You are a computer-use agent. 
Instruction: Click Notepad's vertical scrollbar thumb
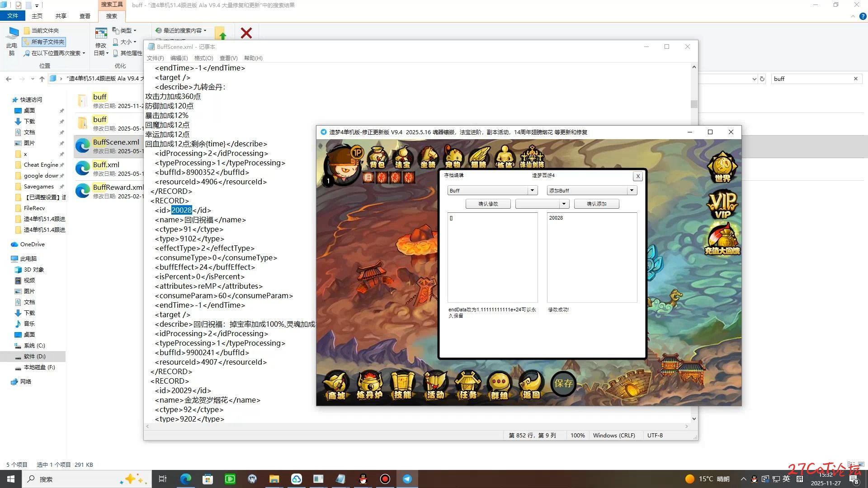[694, 104]
